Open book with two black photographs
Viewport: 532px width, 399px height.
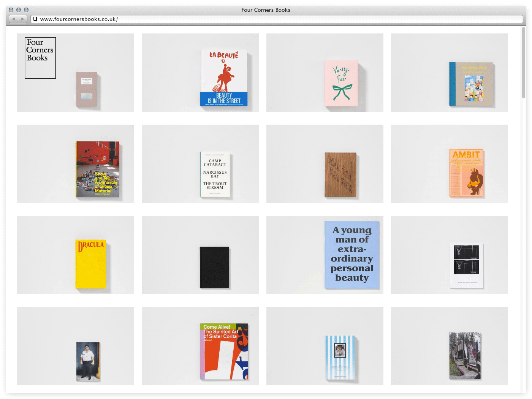coord(466,265)
